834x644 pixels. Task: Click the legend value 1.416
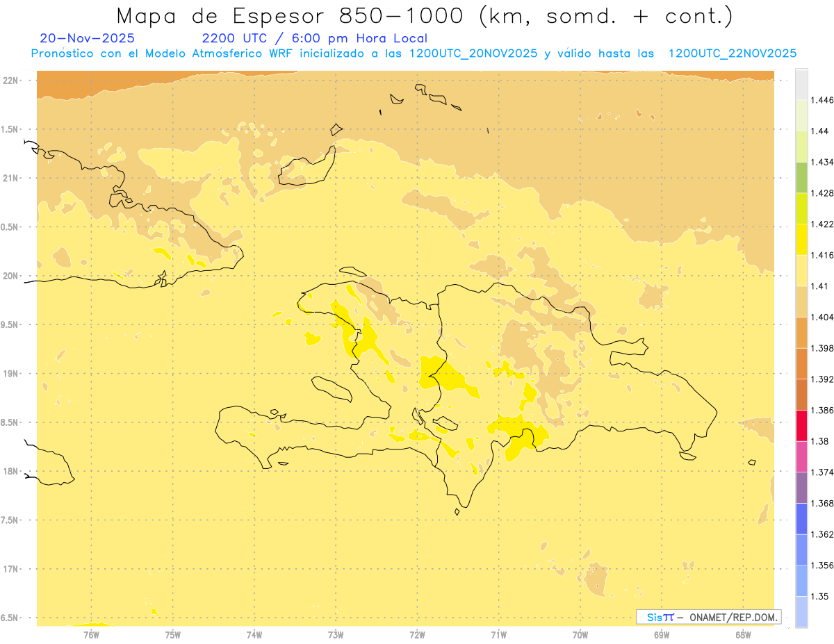point(822,255)
